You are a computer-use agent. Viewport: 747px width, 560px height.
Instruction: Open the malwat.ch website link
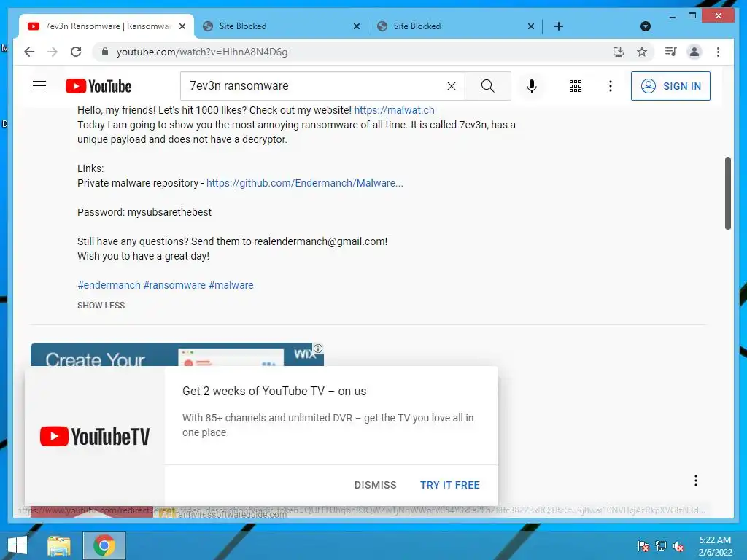pos(394,110)
